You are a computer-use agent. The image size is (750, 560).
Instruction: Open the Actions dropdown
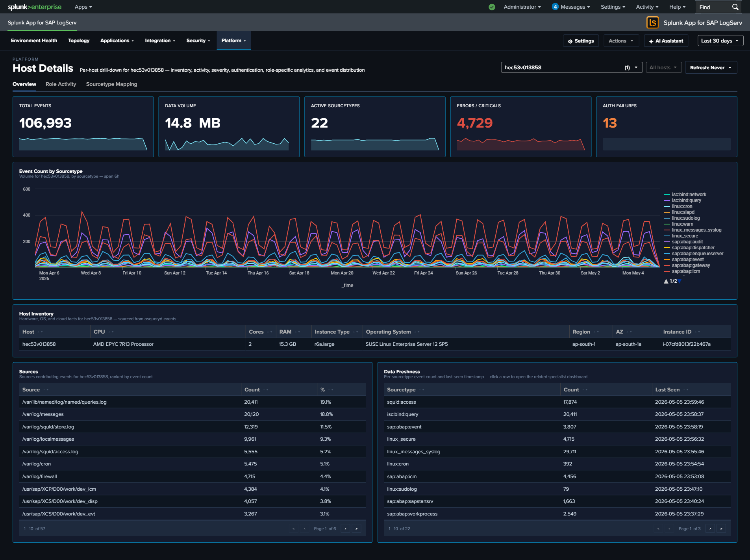pyautogui.click(x=621, y=41)
